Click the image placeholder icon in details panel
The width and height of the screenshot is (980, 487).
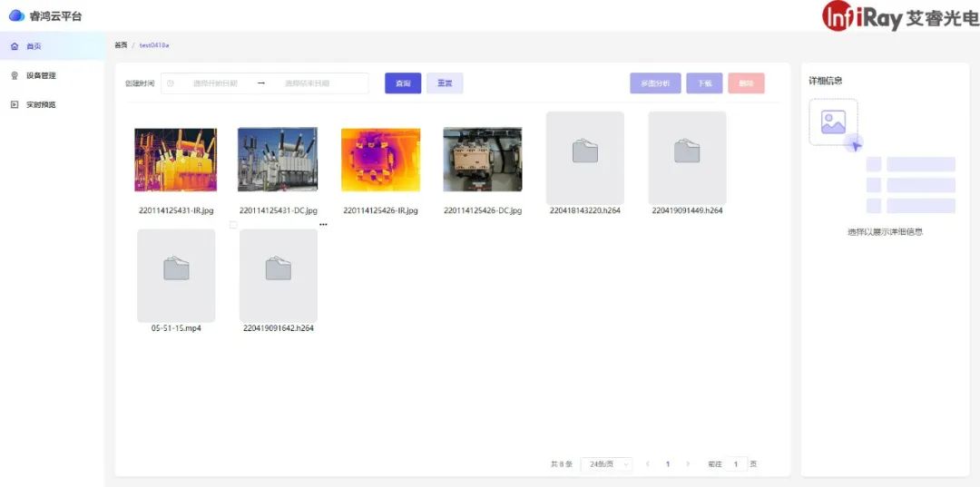click(x=833, y=122)
